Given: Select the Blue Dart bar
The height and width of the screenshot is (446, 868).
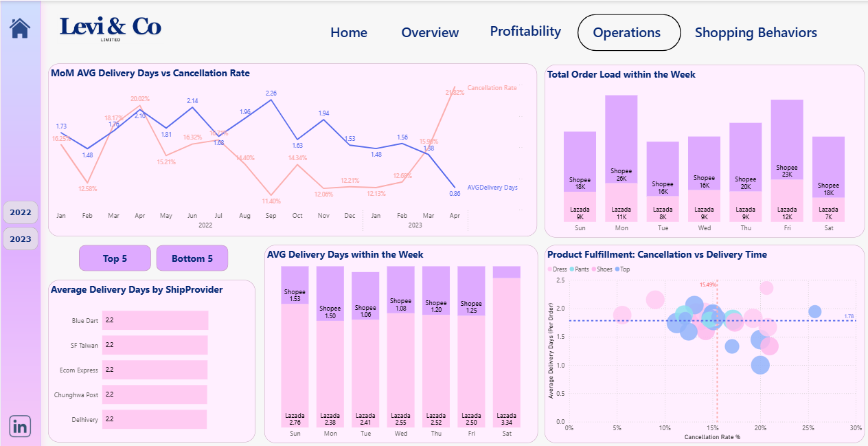Looking at the screenshot, I should 155,321.
